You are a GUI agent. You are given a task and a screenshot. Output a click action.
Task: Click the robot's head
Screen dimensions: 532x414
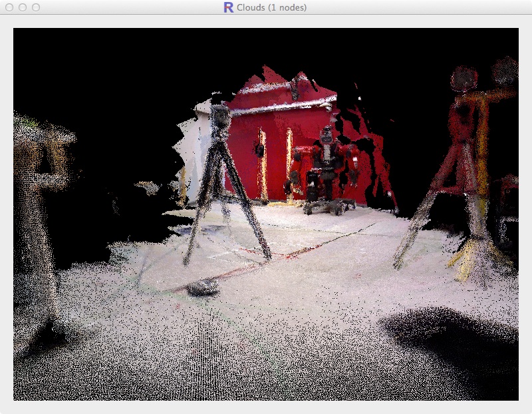pos(325,138)
